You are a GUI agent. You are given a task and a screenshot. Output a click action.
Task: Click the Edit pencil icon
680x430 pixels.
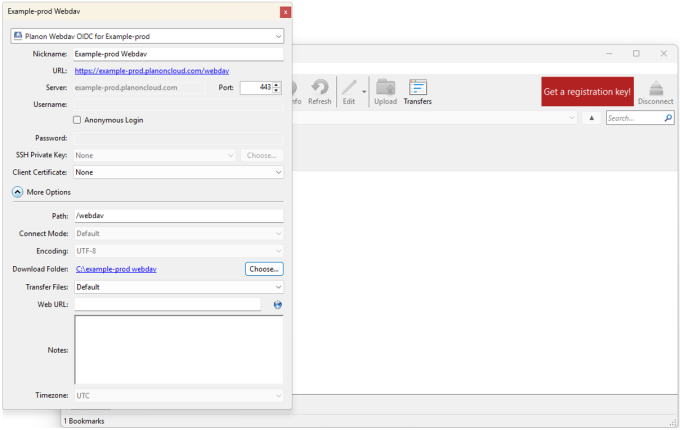349,87
